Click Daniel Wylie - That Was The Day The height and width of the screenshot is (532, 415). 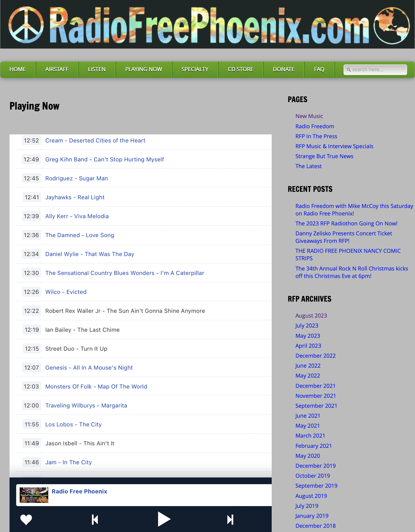pos(90,254)
